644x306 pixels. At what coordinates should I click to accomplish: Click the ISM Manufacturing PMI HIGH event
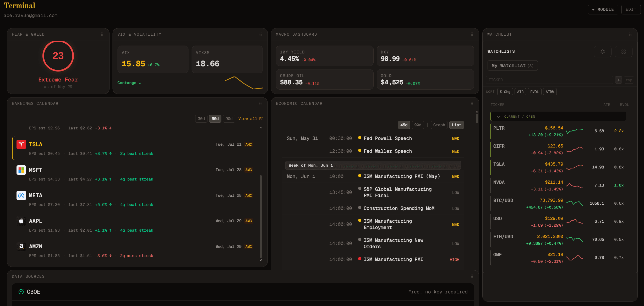coord(373,259)
